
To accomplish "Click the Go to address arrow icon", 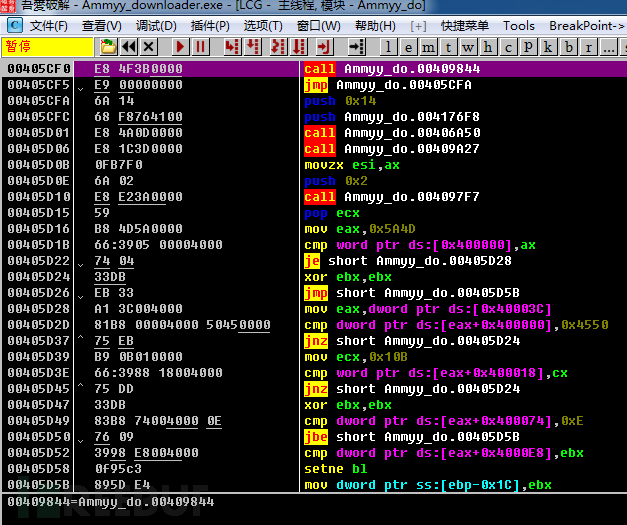I will coord(353,47).
